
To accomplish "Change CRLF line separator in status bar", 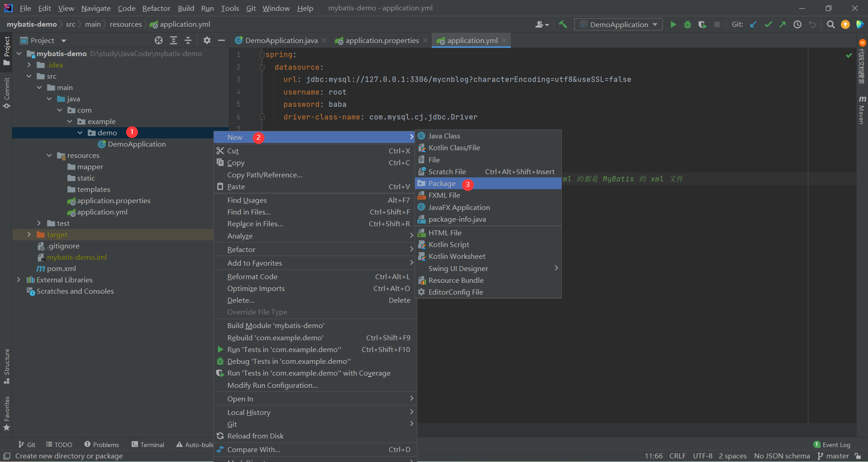I will pos(677,456).
